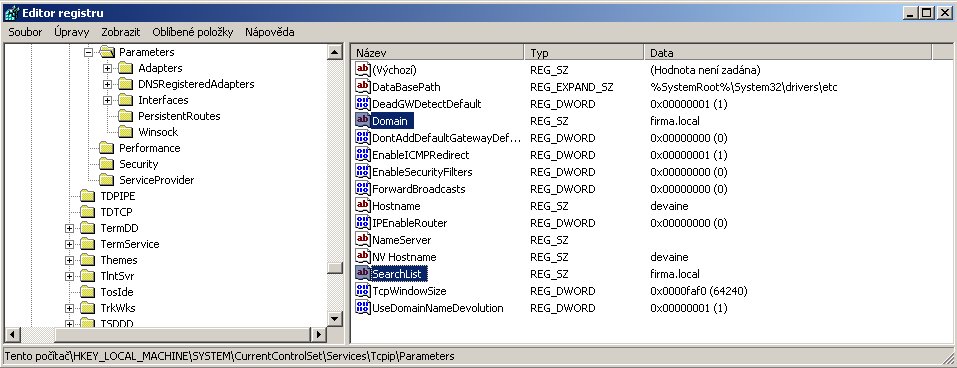Click the Domain string value icon
957x368 pixels.
tap(363, 121)
